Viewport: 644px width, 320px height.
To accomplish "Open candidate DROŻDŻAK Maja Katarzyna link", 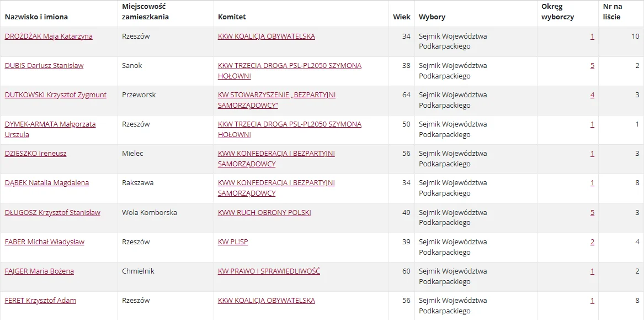I will point(49,36).
